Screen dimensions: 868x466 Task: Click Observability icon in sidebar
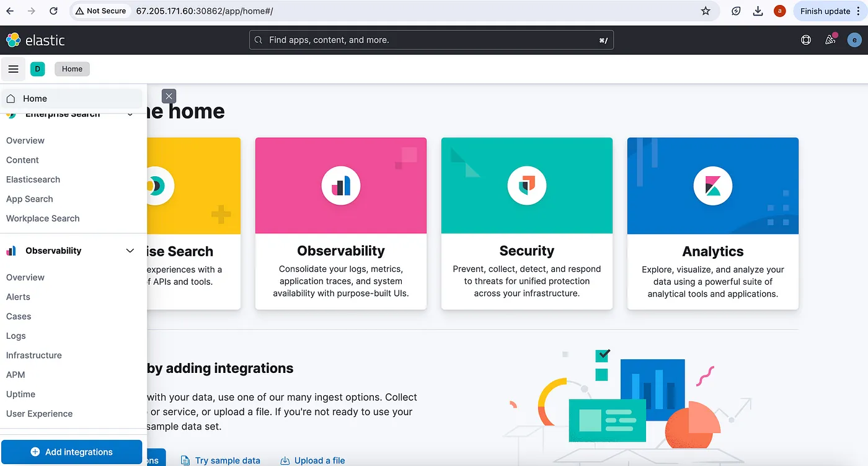[x=11, y=251]
